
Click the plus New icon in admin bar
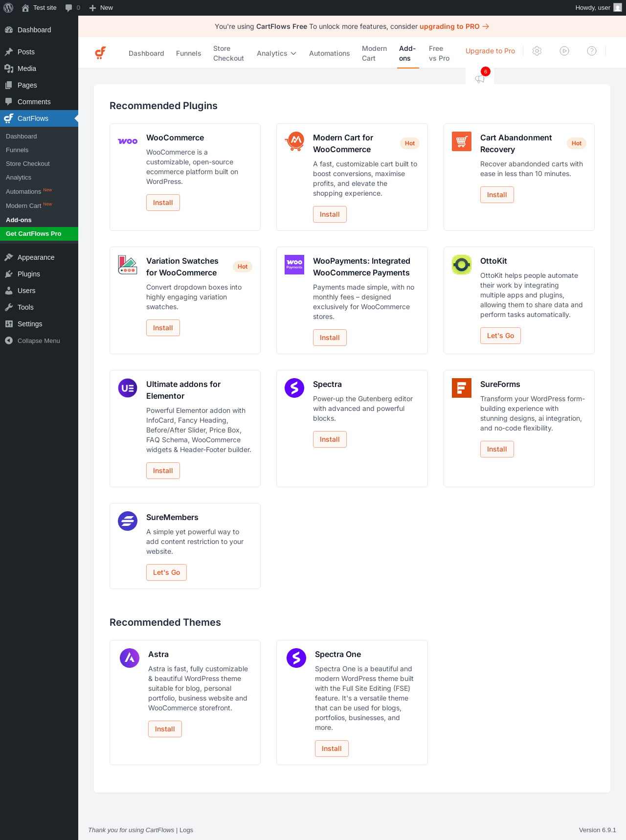point(92,8)
